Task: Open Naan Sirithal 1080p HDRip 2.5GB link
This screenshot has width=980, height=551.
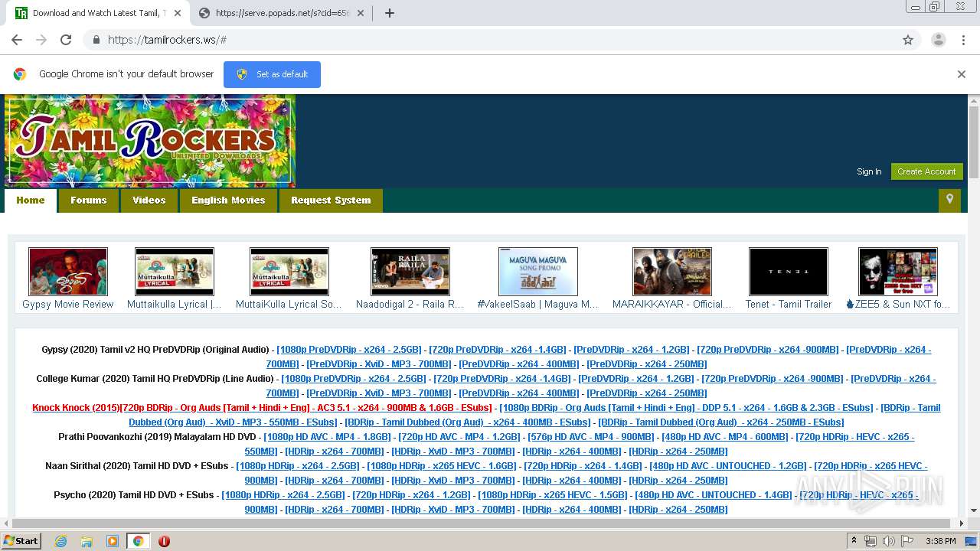Action: 298,466
